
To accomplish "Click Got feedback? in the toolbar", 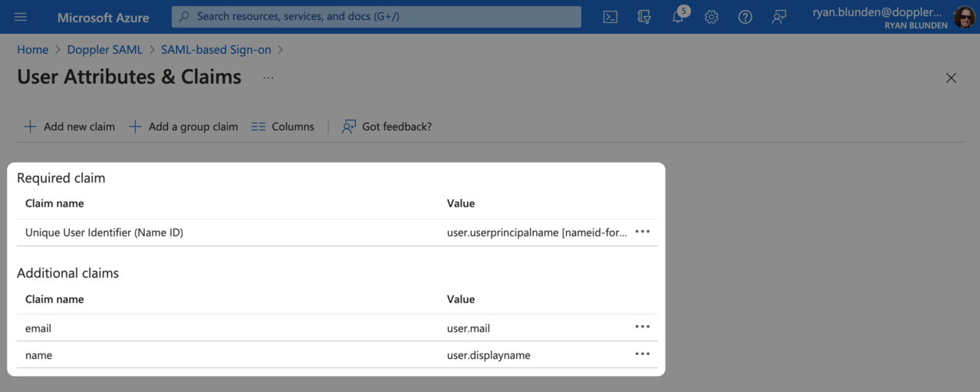I will coord(387,127).
